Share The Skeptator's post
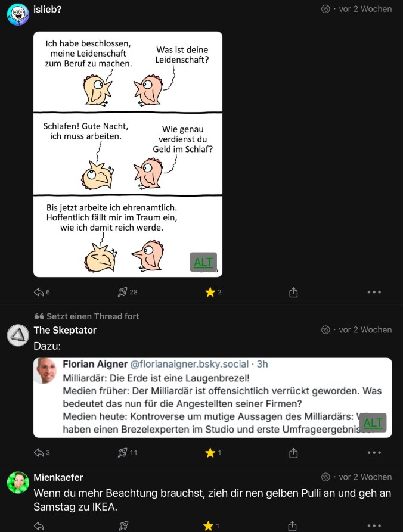 click(x=293, y=453)
